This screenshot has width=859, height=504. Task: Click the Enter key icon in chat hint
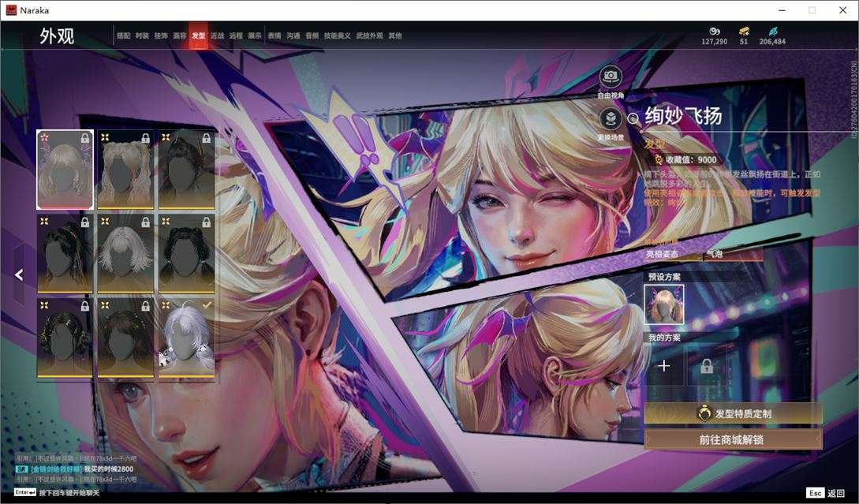tap(25, 492)
